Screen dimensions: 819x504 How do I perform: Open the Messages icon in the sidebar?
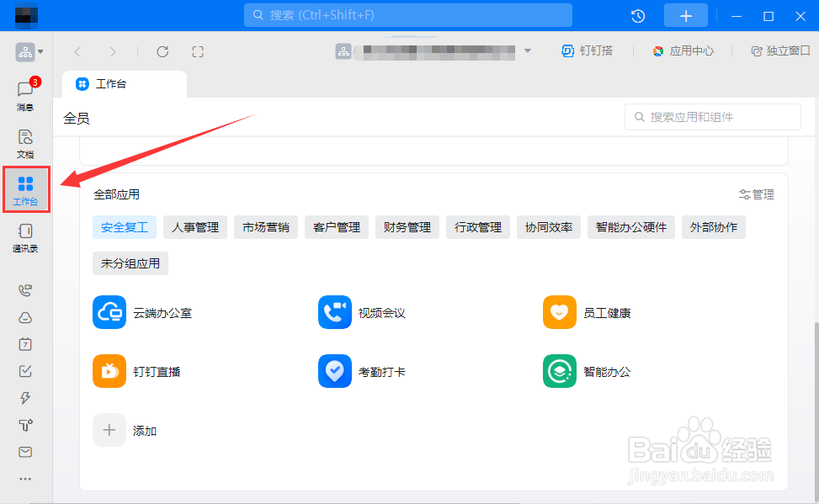(x=25, y=94)
